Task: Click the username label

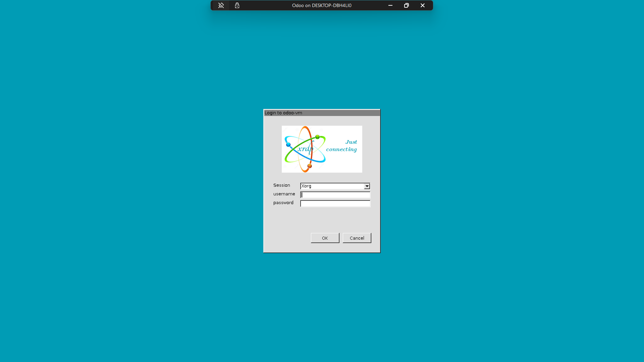Action: pyautogui.click(x=284, y=194)
